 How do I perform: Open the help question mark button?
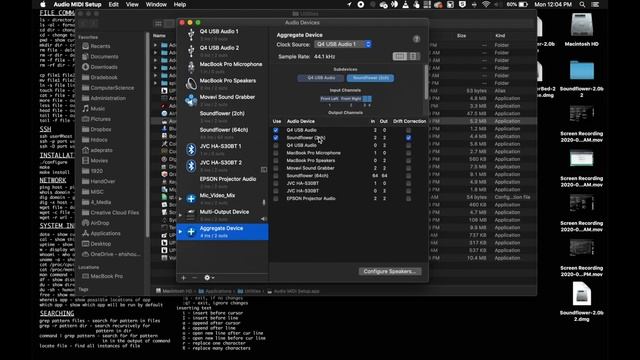pos(416,39)
